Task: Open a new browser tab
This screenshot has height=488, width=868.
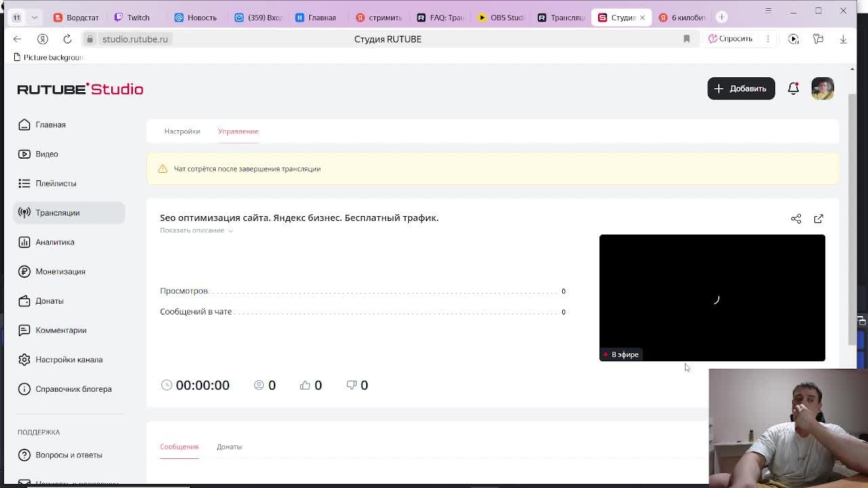Action: (722, 17)
